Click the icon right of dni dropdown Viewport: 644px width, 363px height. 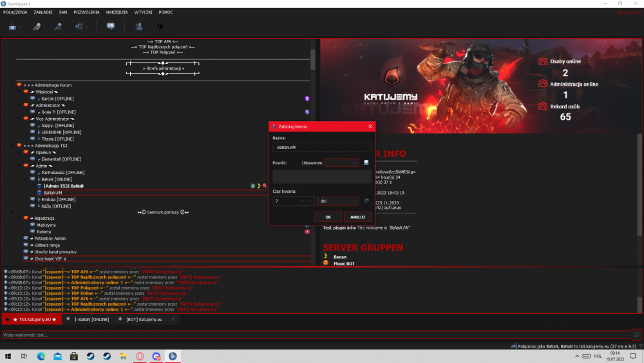click(x=366, y=201)
